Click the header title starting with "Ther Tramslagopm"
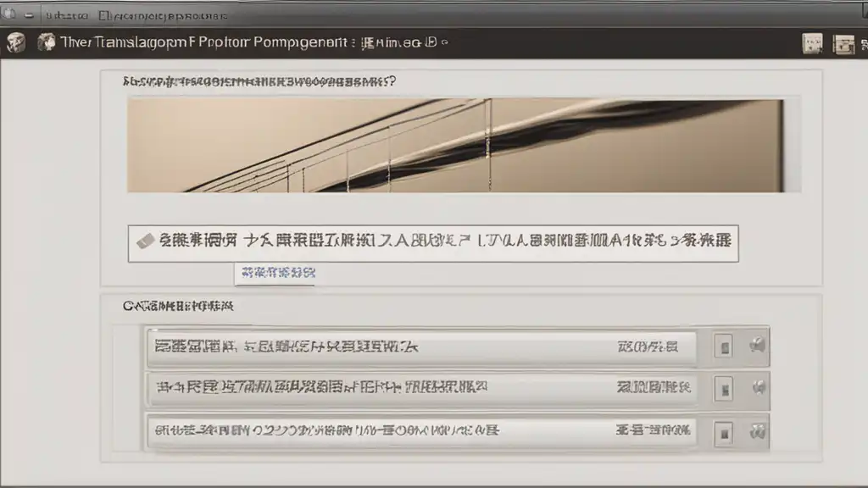The height and width of the screenshot is (488, 868). tap(203, 42)
